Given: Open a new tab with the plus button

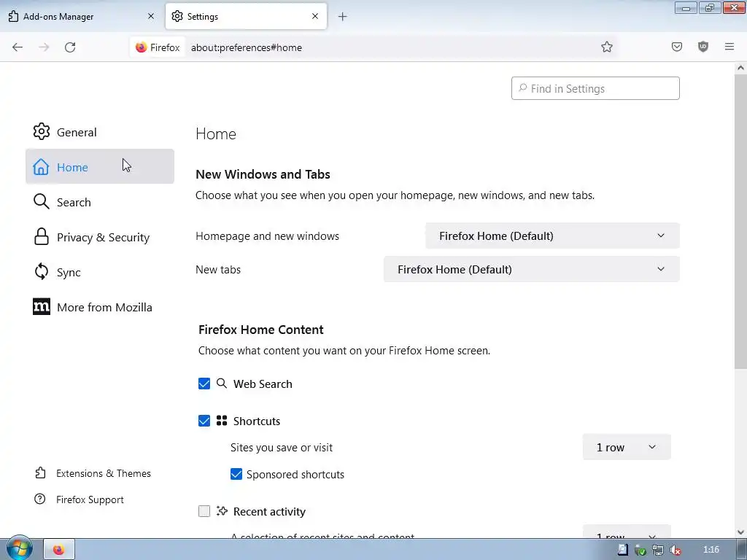Looking at the screenshot, I should 342,17.
